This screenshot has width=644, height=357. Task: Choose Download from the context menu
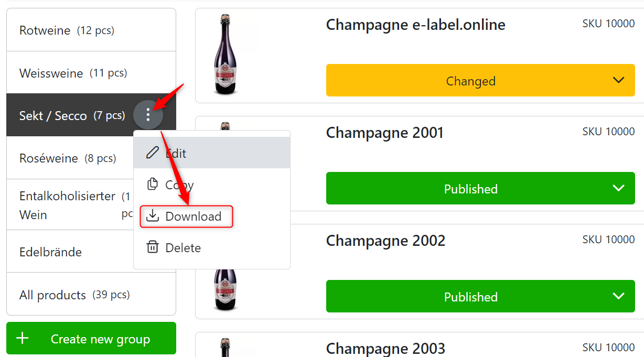[x=193, y=216]
